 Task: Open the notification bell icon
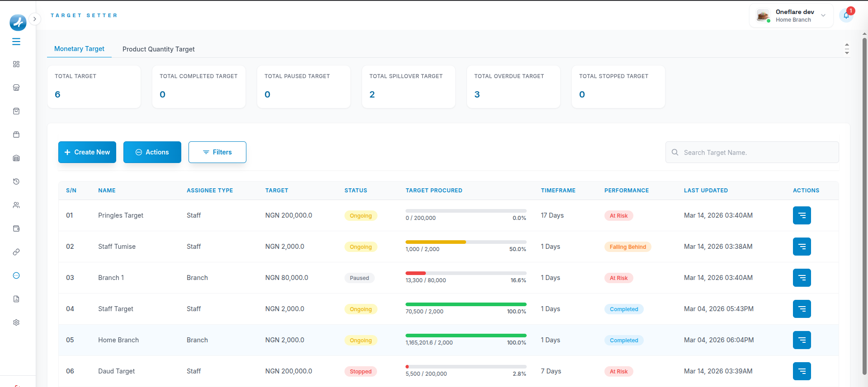[846, 15]
